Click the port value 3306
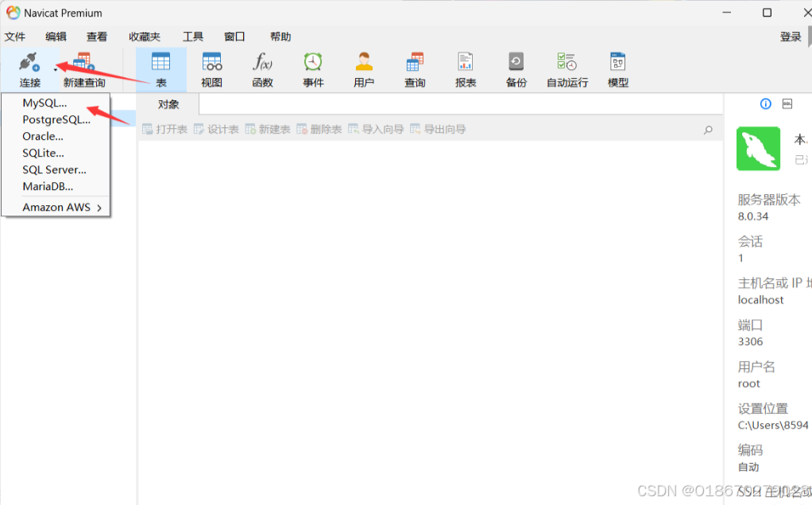Screen dimensions: 812x505 point(750,342)
